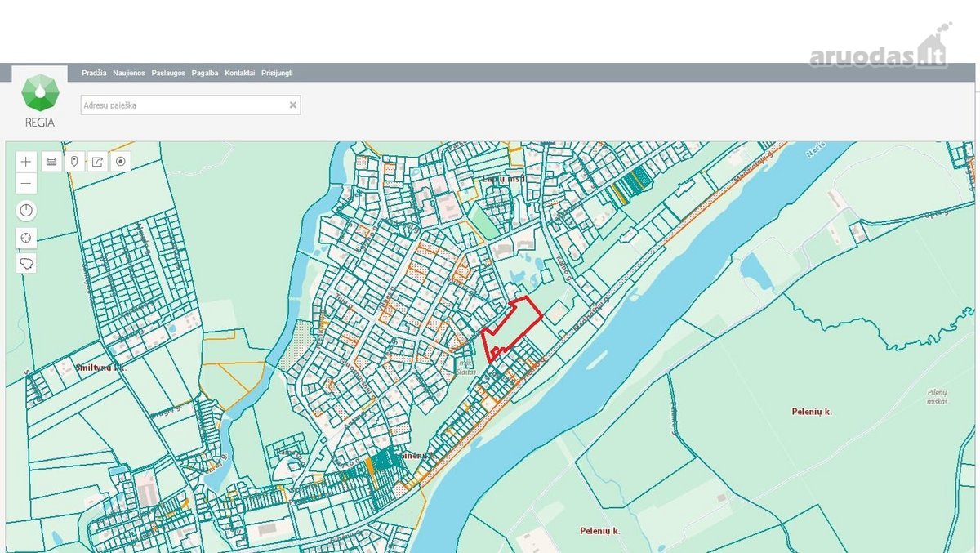Zoom out with the minus button
Viewport: 980px width, 553px height.
tap(27, 182)
